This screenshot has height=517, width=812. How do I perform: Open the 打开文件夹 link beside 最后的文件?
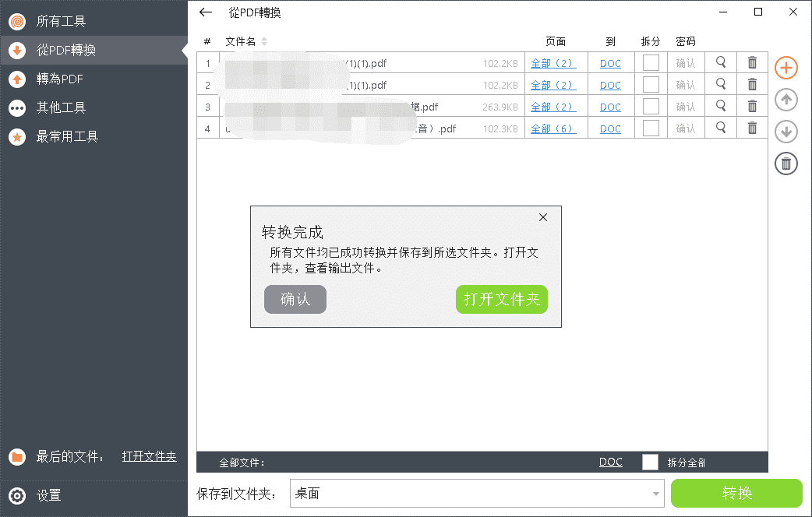tap(149, 456)
